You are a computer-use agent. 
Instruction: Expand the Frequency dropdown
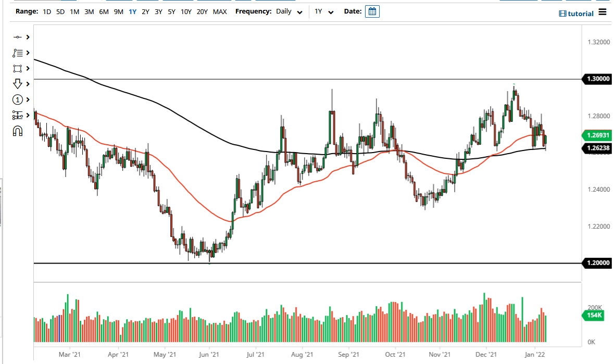[299, 11]
